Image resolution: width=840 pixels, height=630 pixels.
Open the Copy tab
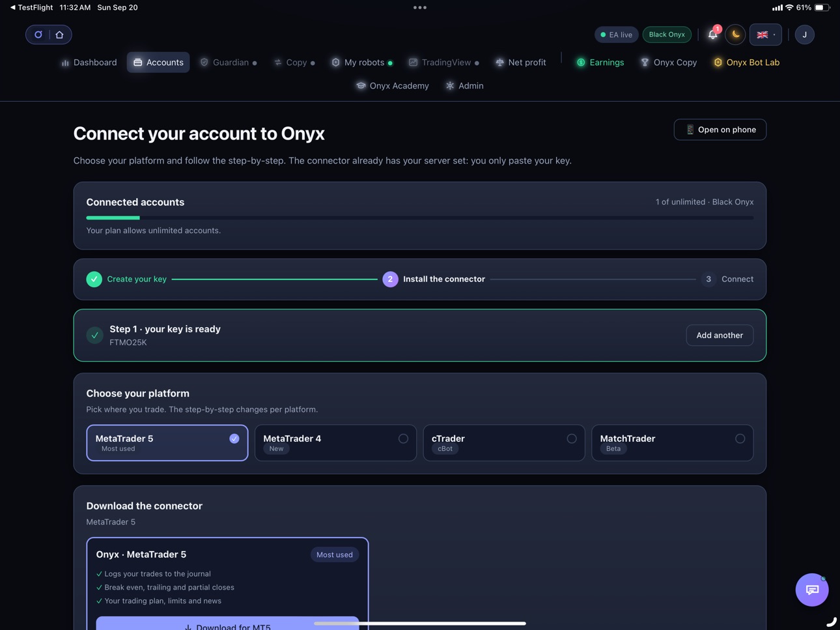(x=294, y=63)
